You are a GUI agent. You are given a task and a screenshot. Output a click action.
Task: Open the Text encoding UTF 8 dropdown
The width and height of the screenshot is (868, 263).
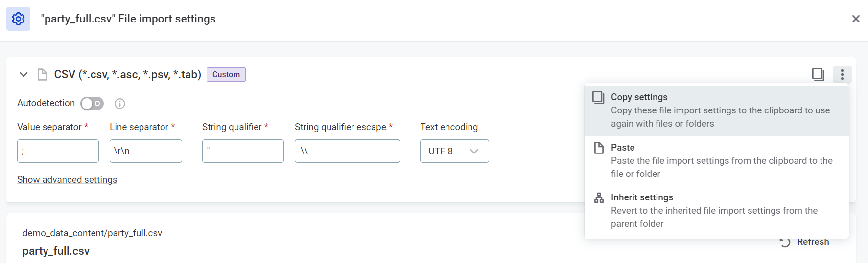(454, 151)
